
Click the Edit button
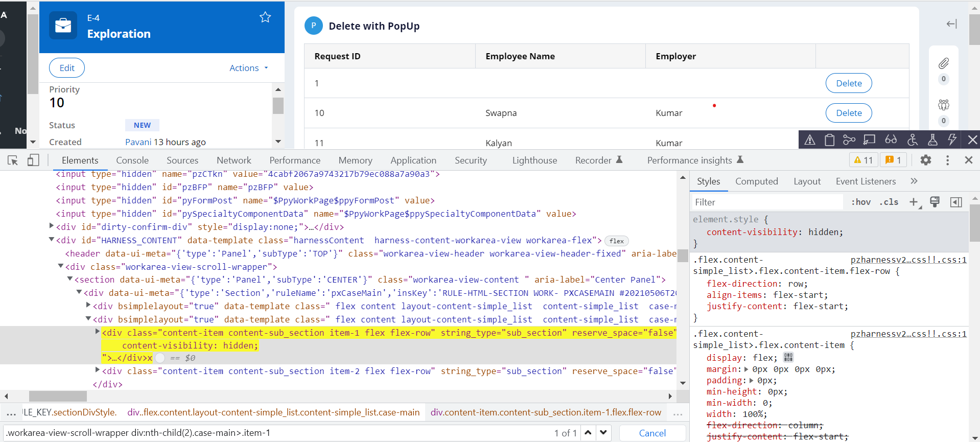tap(67, 68)
